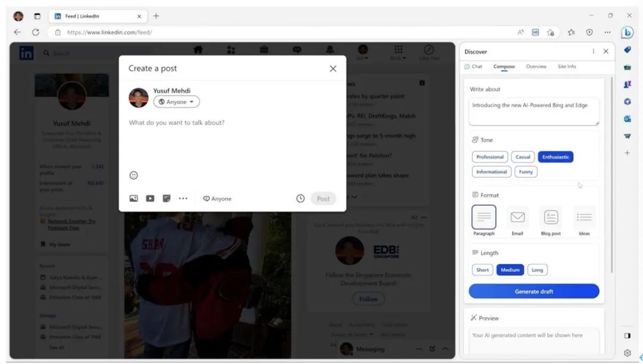
Task: Select the Professional tone
Action: click(489, 157)
